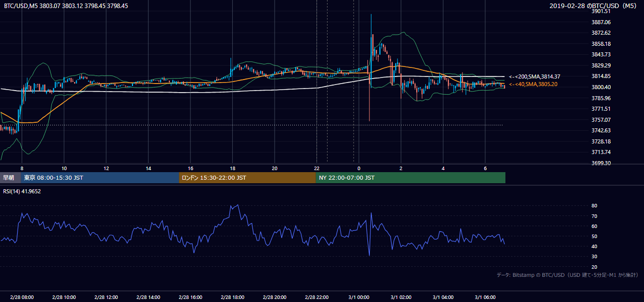Viewport: 644px width, 302px height.
Task: Click the 3/1 06:00 time label
Action: tap(485, 297)
